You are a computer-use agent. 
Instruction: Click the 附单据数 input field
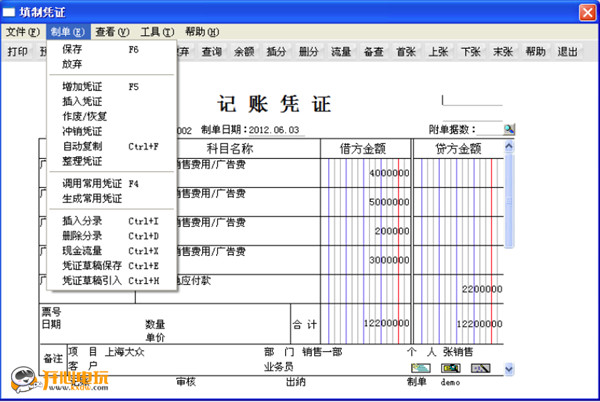click(x=489, y=129)
